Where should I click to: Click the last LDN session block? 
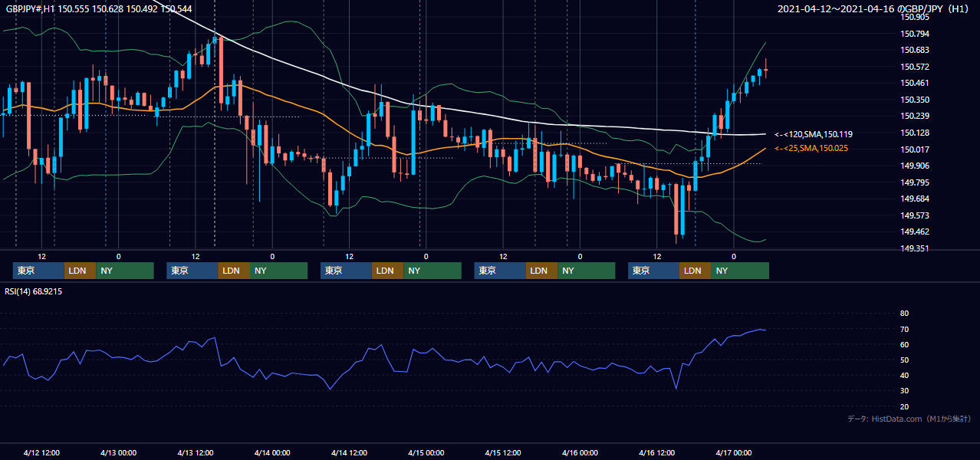point(695,271)
